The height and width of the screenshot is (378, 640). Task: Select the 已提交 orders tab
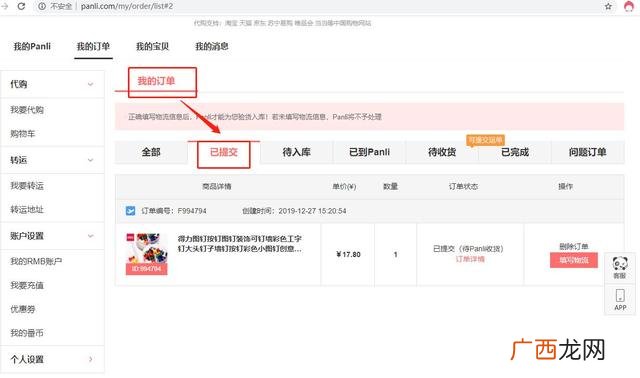(x=224, y=152)
